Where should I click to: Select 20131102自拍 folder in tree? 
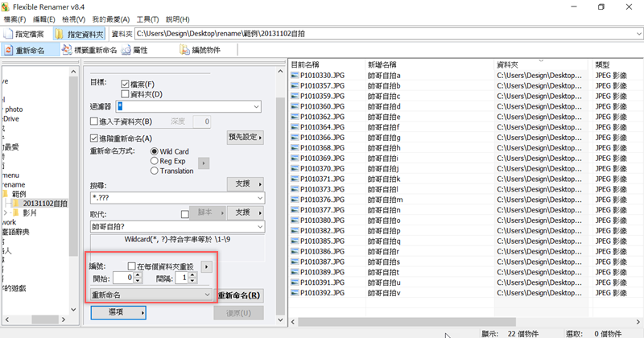click(45, 204)
